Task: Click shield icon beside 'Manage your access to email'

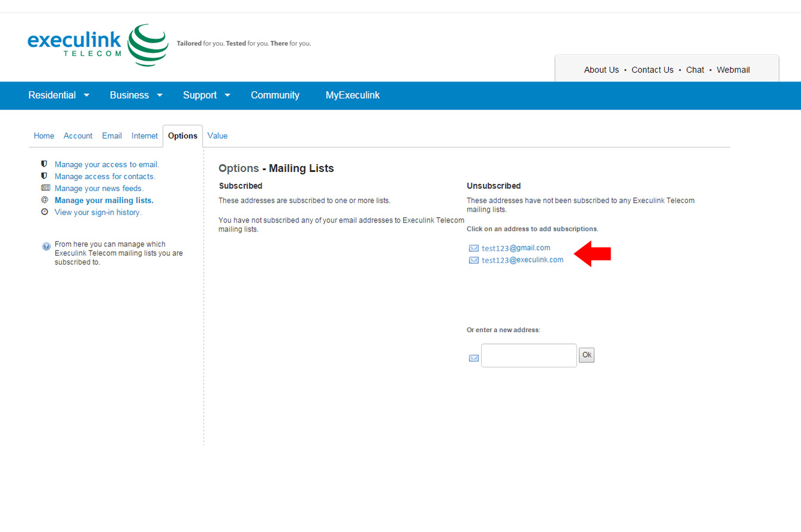Action: point(44,164)
